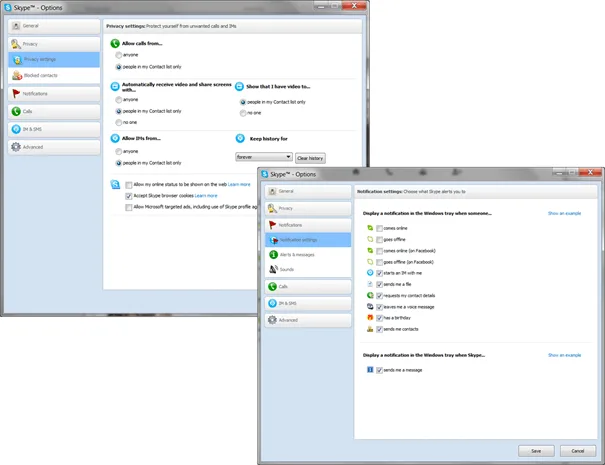
Task: Select Notification settings in front window sidebar
Action: click(x=308, y=240)
